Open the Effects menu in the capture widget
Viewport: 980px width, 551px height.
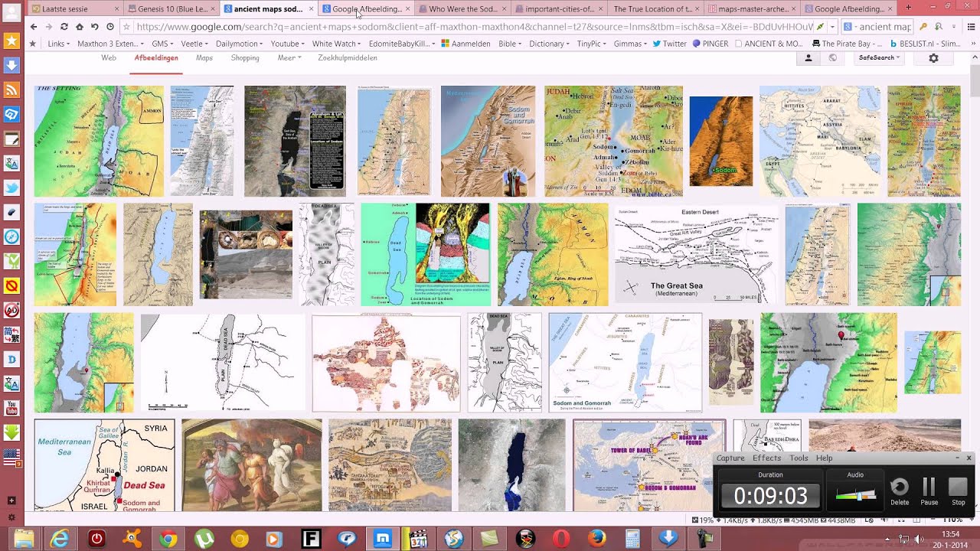766,458
